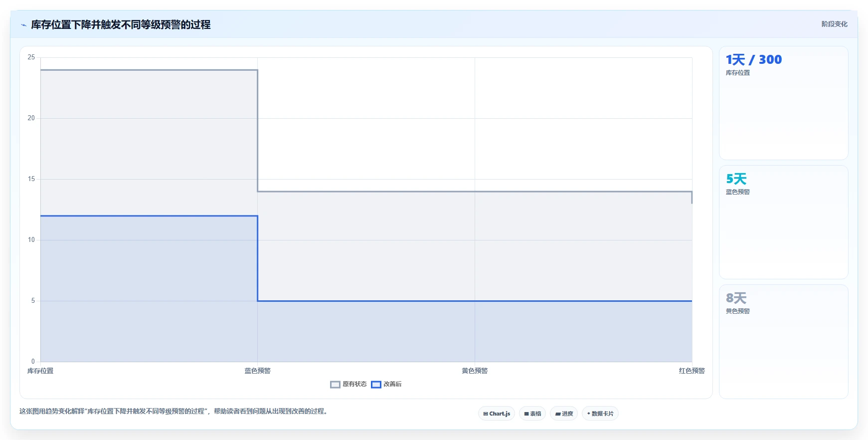Select the 进度 chip
The height and width of the screenshot is (440, 868).
pos(564,414)
